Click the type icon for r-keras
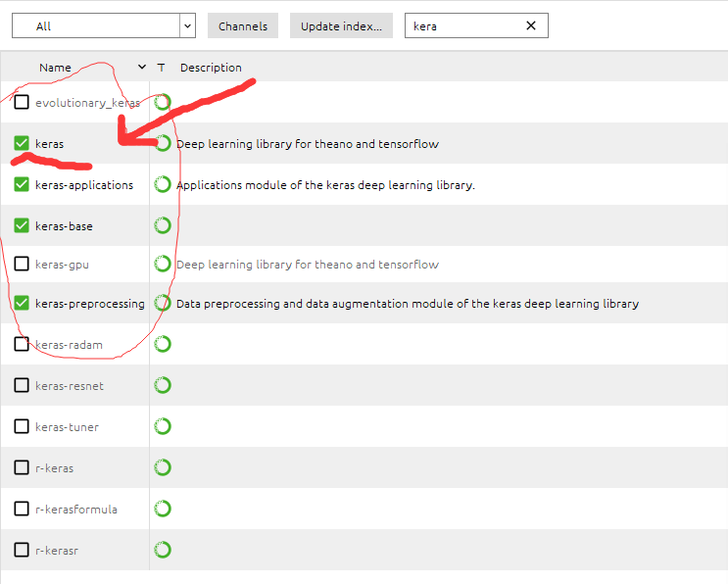The image size is (728, 584). click(x=163, y=467)
